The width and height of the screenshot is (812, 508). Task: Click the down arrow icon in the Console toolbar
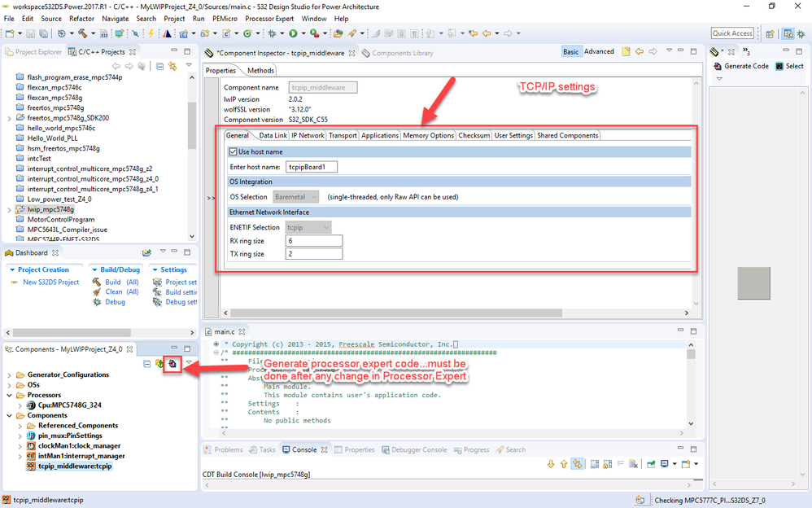pyautogui.click(x=551, y=464)
